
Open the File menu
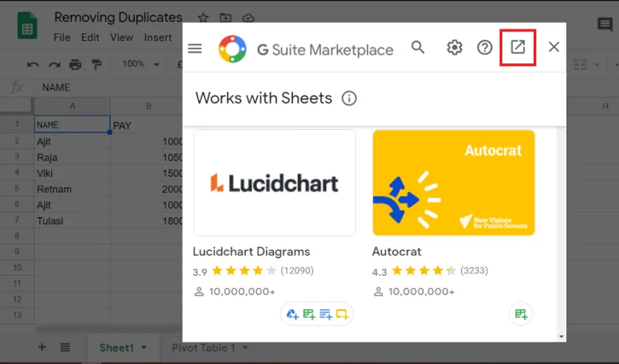tap(62, 37)
